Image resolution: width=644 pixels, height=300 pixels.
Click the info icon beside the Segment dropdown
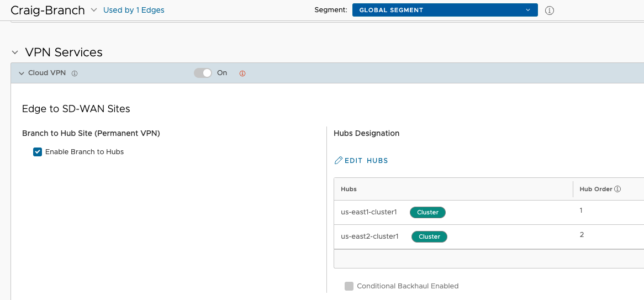[550, 10]
